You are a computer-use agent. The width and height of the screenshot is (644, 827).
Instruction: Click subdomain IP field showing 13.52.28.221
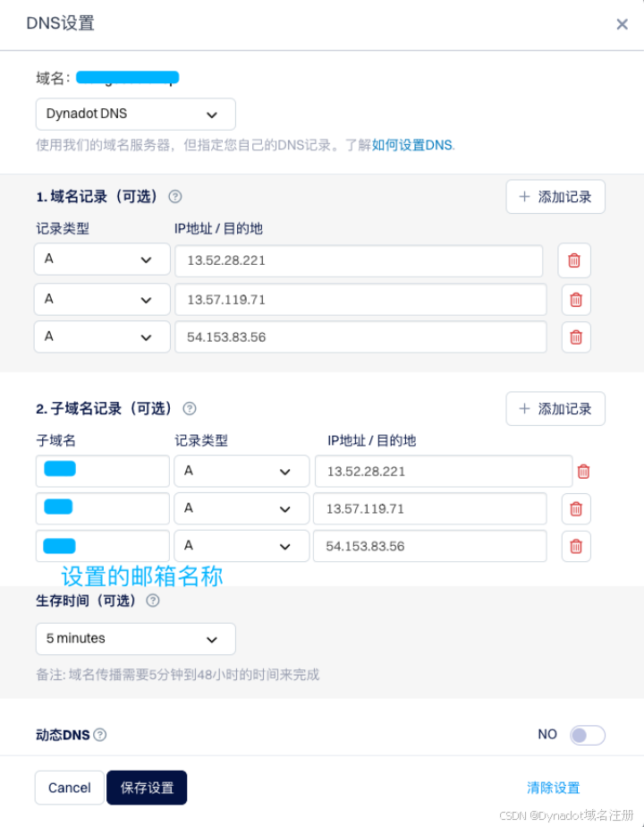(x=444, y=472)
